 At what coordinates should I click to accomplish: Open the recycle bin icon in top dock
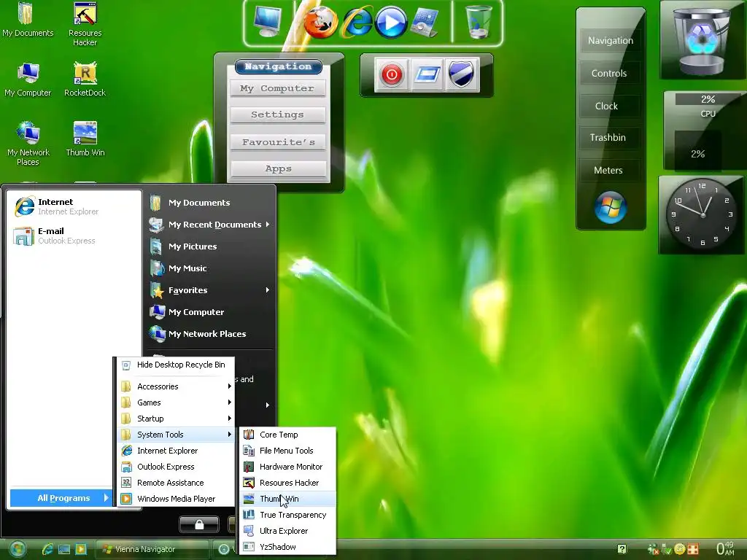[x=478, y=21]
